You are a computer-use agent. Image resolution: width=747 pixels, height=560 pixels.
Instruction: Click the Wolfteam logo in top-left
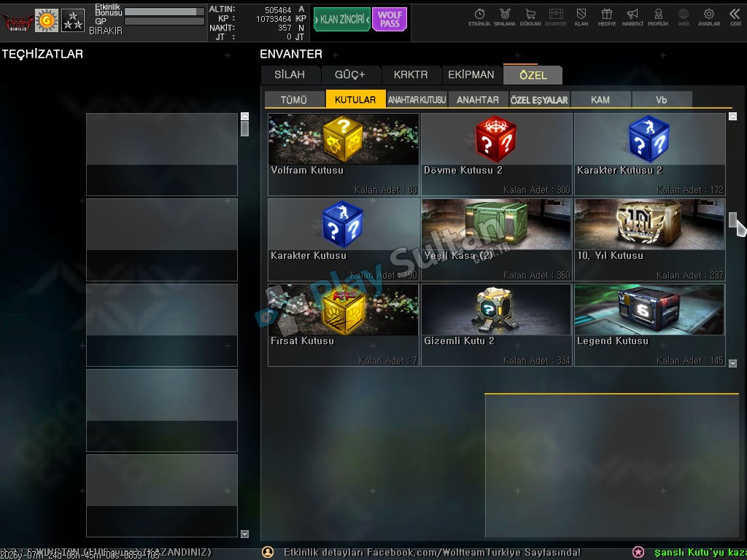coord(18,21)
